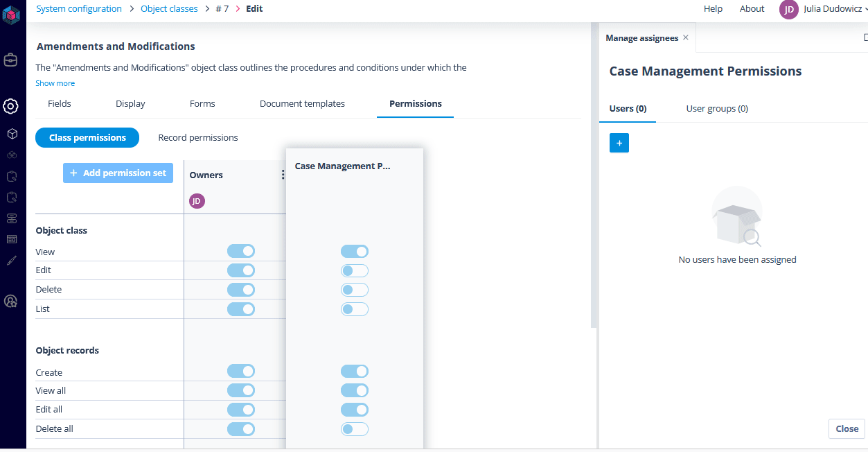Open the user administration sidebar icon
This screenshot has height=452, width=868.
[11, 301]
